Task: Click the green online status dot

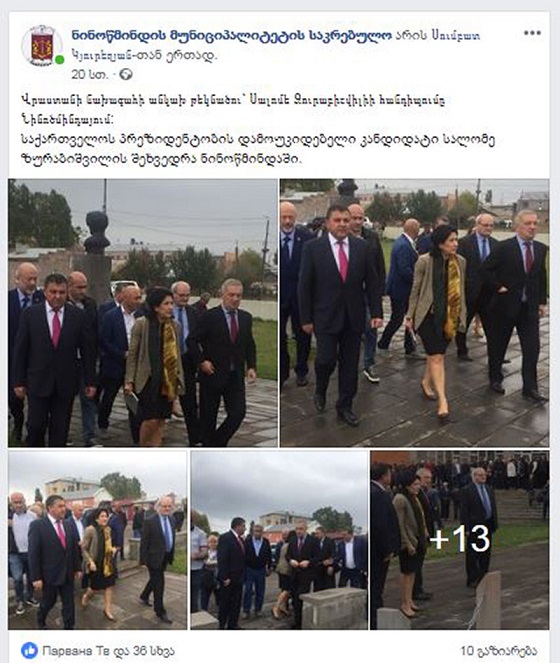Action: point(60,60)
